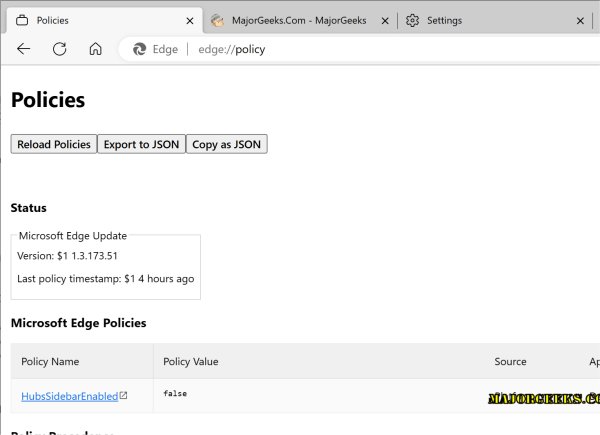Close the Settings tab
Screen dimensions: 600x435
click(580, 21)
